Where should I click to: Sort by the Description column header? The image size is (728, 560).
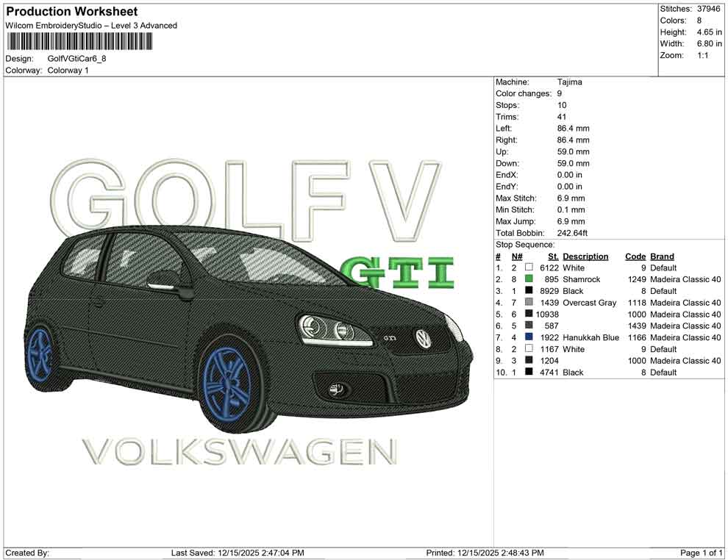pos(586,256)
